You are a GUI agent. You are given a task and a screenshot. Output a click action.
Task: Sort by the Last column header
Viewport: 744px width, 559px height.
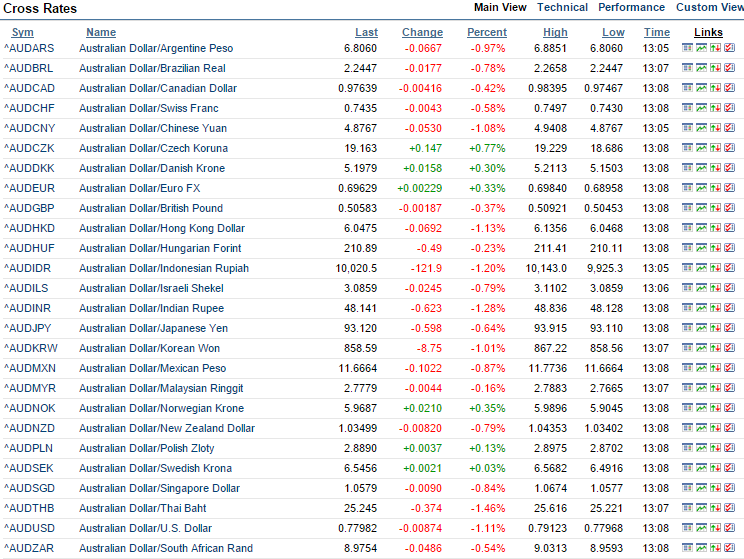click(x=366, y=32)
